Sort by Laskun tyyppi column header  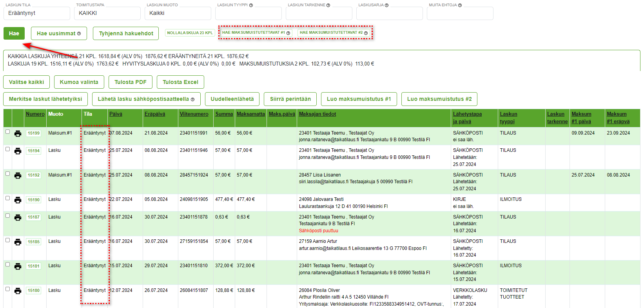508,118
